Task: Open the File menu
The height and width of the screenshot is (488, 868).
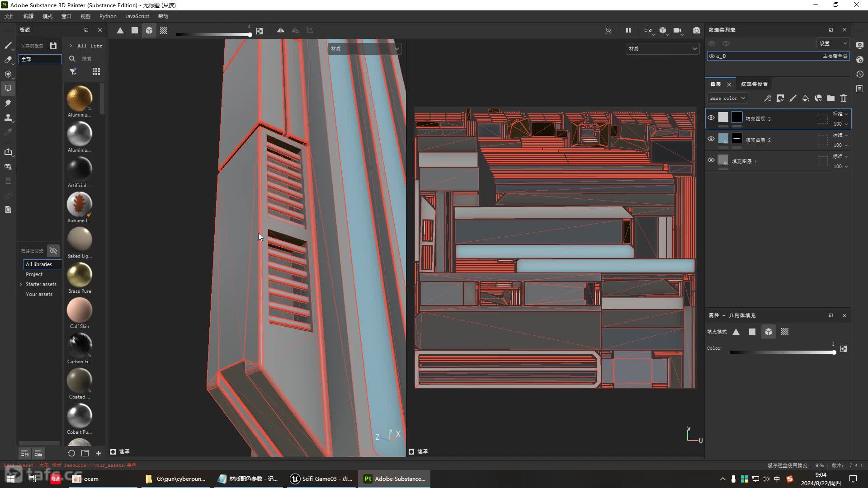Action: pyautogui.click(x=9, y=16)
